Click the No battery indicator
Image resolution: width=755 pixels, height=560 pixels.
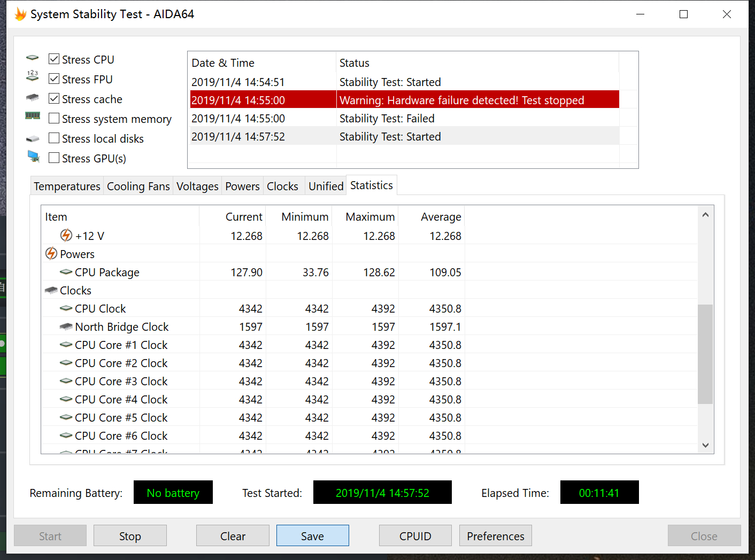pyautogui.click(x=173, y=492)
